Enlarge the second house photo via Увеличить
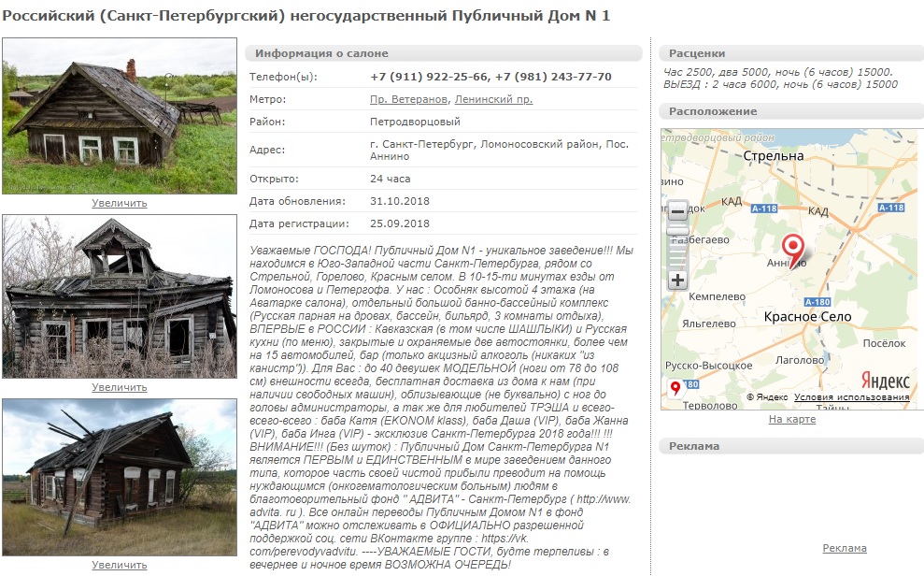Screen dimensions: 924x576 119,387
